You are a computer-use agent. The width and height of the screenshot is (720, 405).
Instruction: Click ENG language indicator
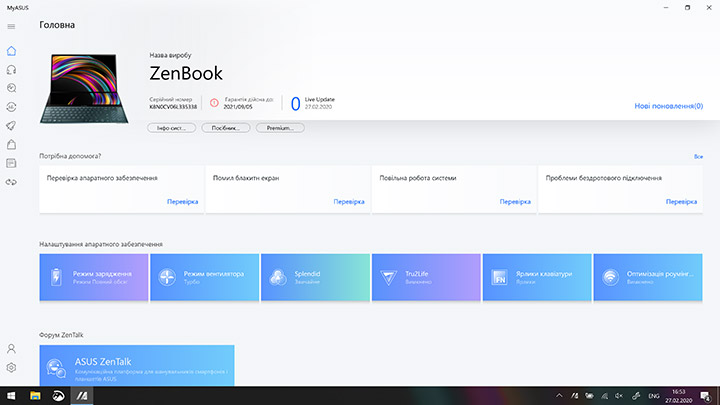pos(654,396)
